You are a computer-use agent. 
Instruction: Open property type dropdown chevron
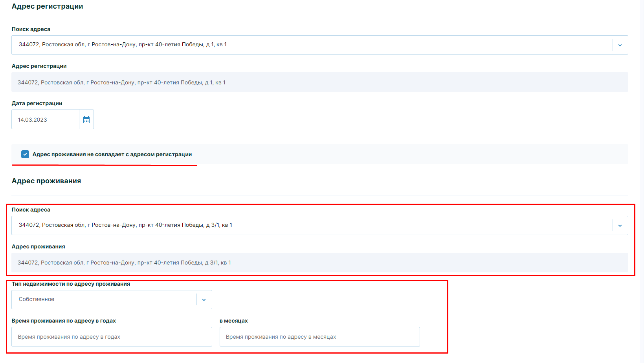[204, 300]
